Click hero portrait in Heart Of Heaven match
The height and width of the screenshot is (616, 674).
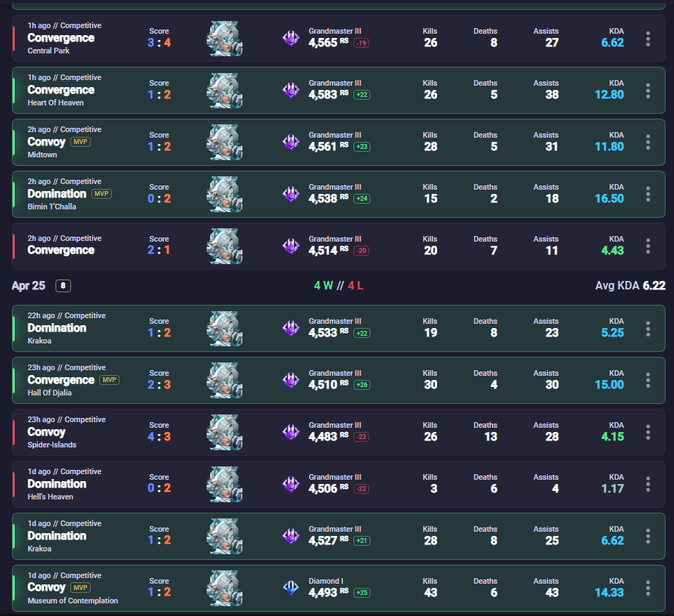coord(224,91)
